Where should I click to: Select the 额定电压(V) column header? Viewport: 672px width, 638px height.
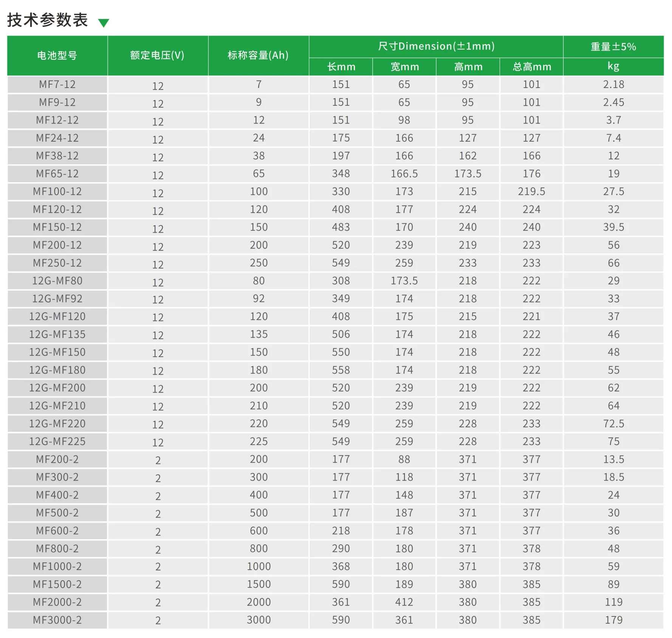click(158, 56)
